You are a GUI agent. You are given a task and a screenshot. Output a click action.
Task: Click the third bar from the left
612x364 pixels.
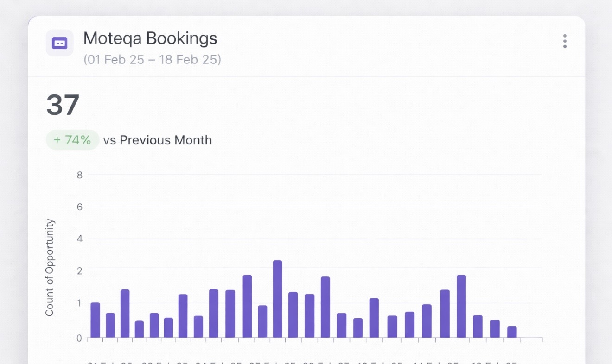click(125, 313)
